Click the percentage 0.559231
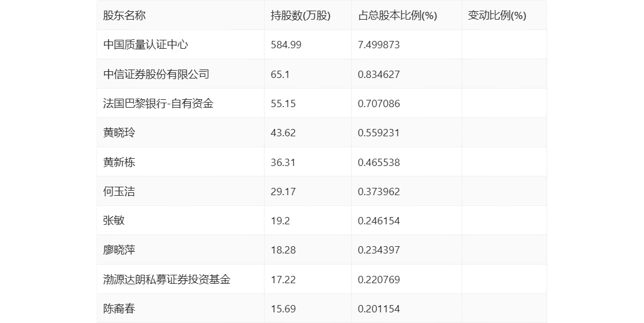This screenshot has width=644, height=323. [379, 132]
